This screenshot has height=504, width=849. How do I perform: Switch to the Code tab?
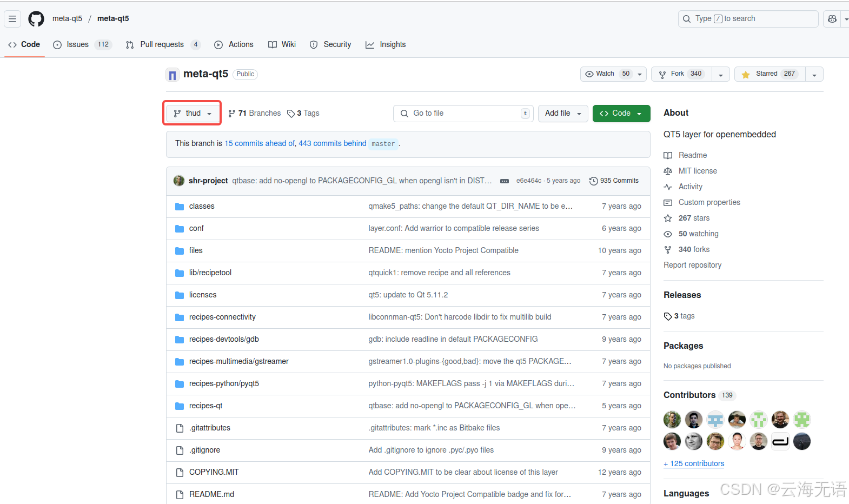click(24, 44)
